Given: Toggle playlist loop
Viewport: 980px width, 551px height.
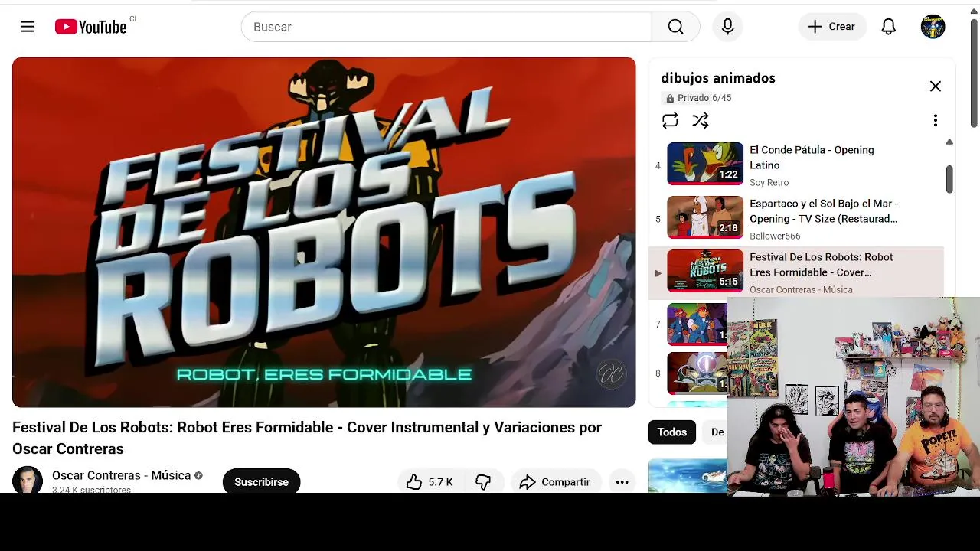Looking at the screenshot, I should pos(670,120).
